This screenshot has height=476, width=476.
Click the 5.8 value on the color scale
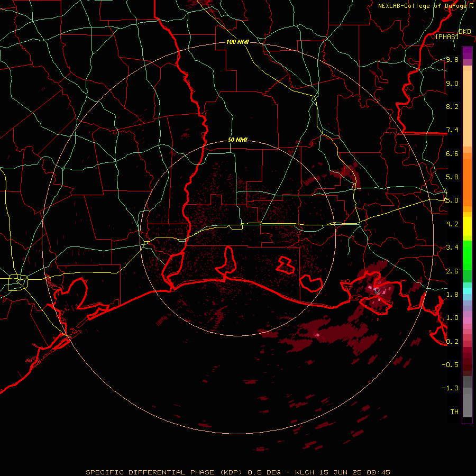(452, 177)
